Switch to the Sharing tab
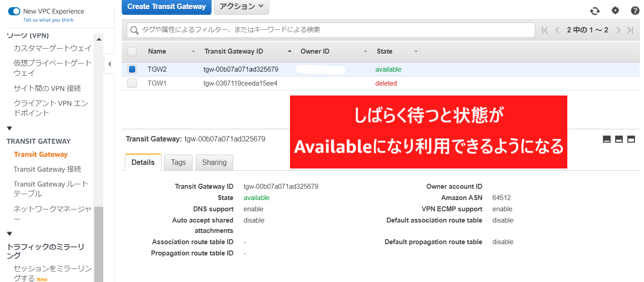 [214, 163]
